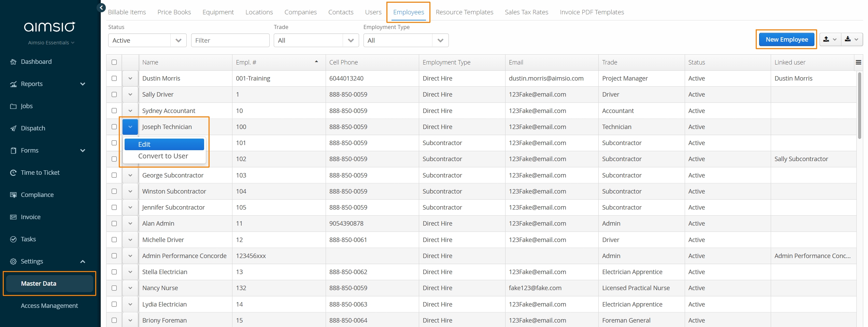
Task: Click the Compliance certificate icon
Action: coord(13,195)
